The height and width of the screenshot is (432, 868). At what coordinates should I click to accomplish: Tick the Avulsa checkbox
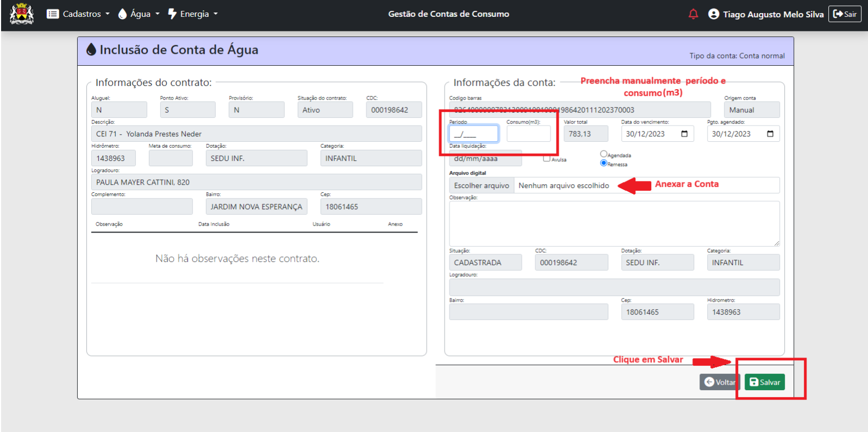click(547, 158)
